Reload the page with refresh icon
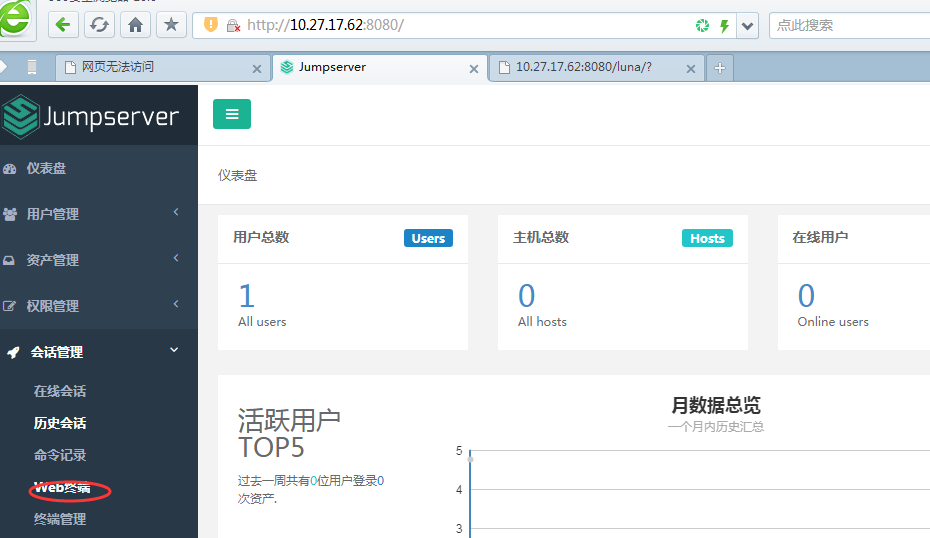Image resolution: width=930 pixels, height=538 pixels. [x=99, y=25]
